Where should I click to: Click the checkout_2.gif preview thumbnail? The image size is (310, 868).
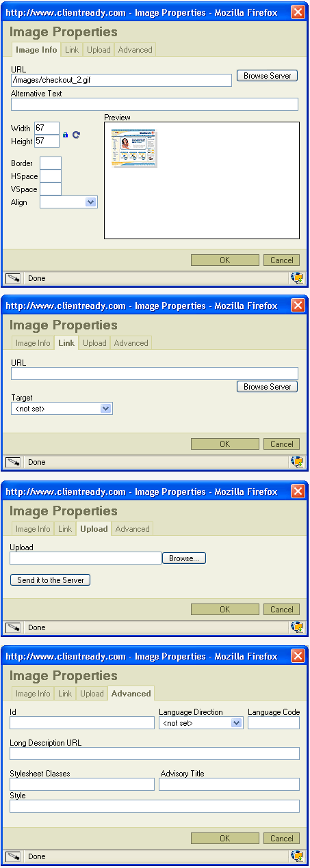[x=135, y=148]
